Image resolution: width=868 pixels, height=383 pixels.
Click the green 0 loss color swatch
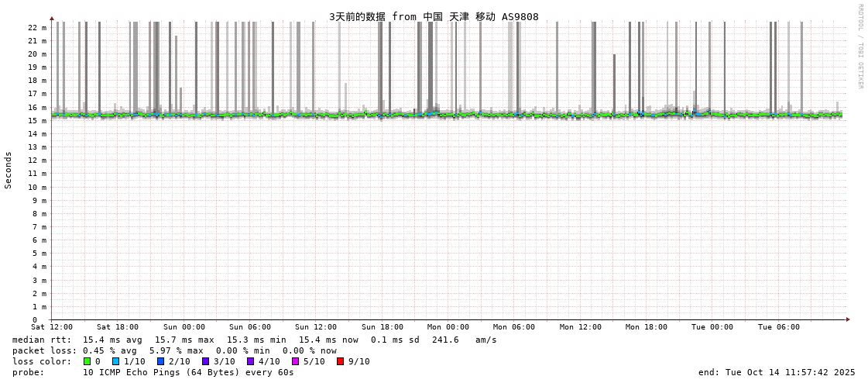tap(87, 361)
